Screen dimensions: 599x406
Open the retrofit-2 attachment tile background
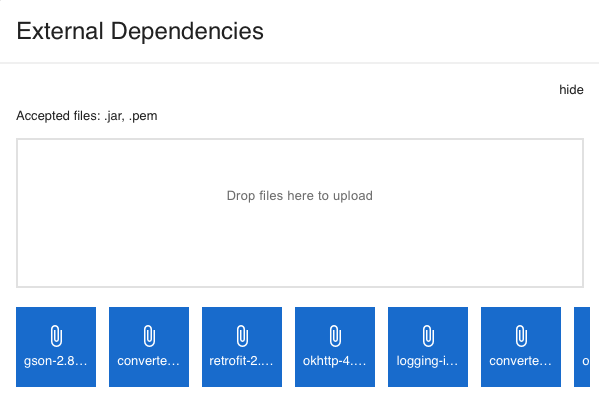pyautogui.click(x=242, y=347)
